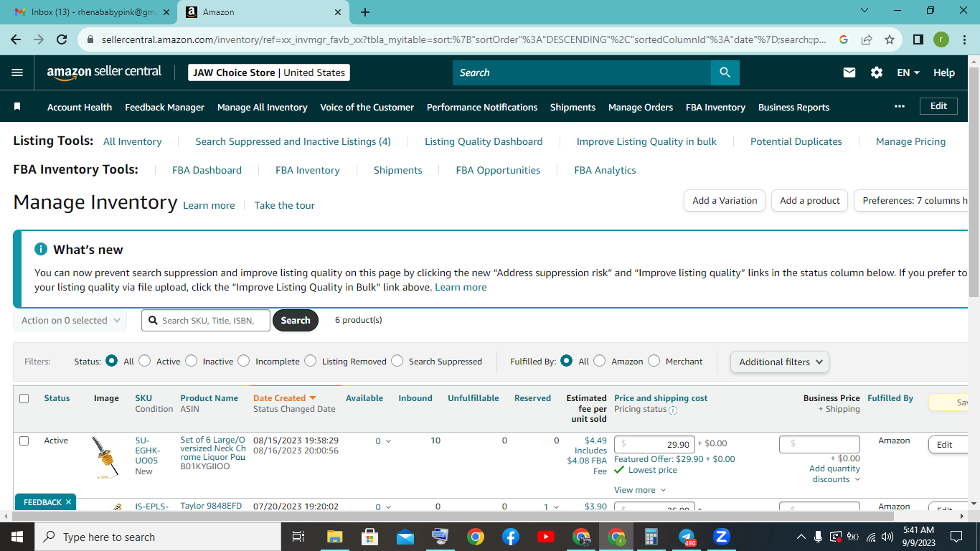The height and width of the screenshot is (551, 980).
Task: Open Performance Notifications in navigation bar
Action: tap(482, 107)
